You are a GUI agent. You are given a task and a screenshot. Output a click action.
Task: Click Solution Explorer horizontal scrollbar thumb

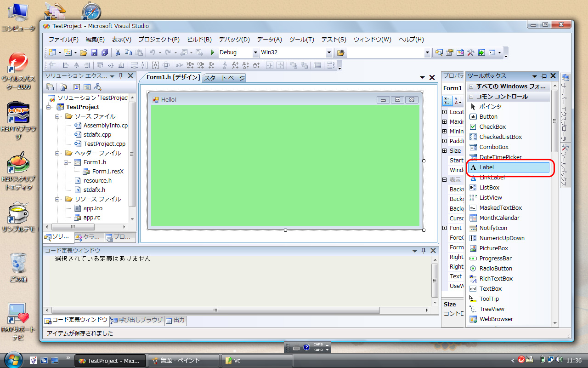[x=73, y=227]
